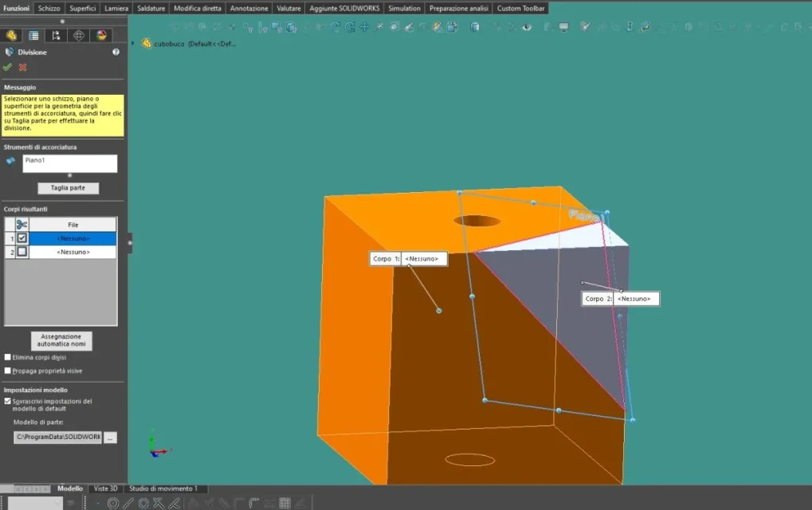The width and height of the screenshot is (812, 510).
Task: Expand the cubobuco flyout tree arrow
Action: pos(133,44)
